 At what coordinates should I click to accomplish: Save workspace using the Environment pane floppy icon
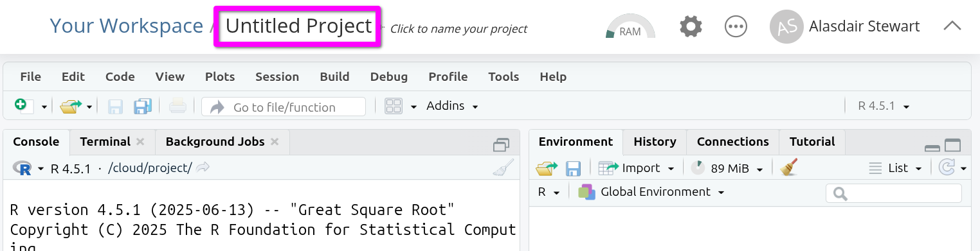tap(573, 169)
